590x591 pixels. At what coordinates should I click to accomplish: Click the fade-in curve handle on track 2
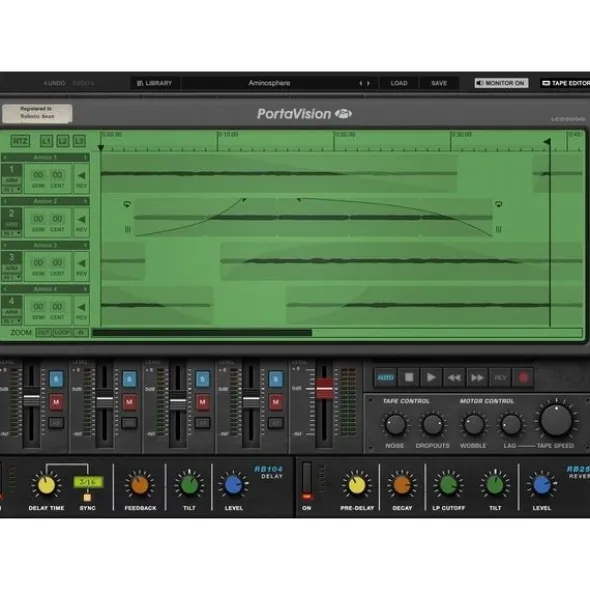coord(244,200)
